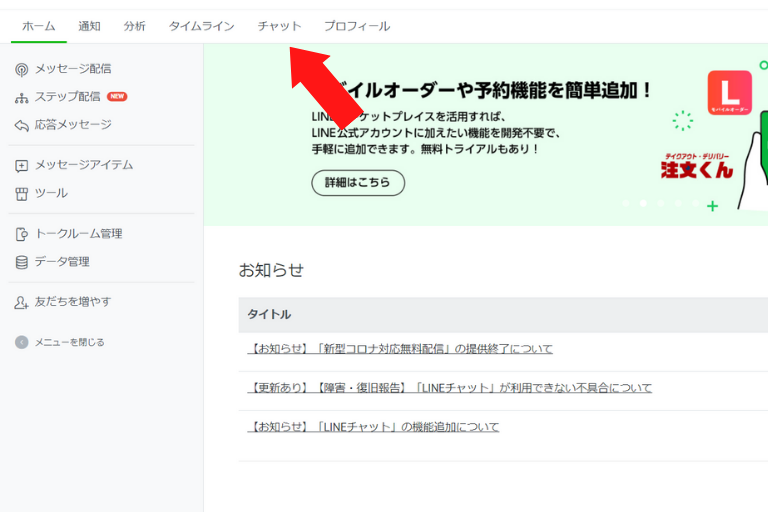Open LINEチャットの機能追加 announcement link
This screenshot has height=512, width=768.
point(373,427)
